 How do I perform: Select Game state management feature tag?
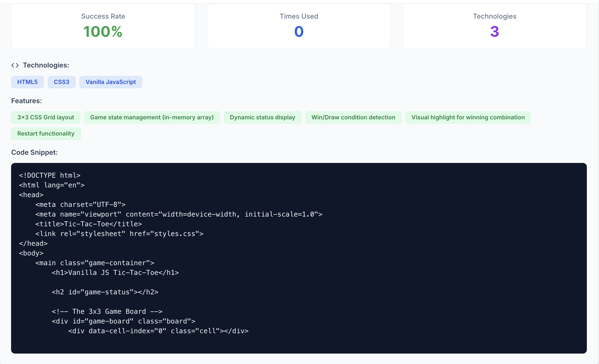(x=152, y=117)
